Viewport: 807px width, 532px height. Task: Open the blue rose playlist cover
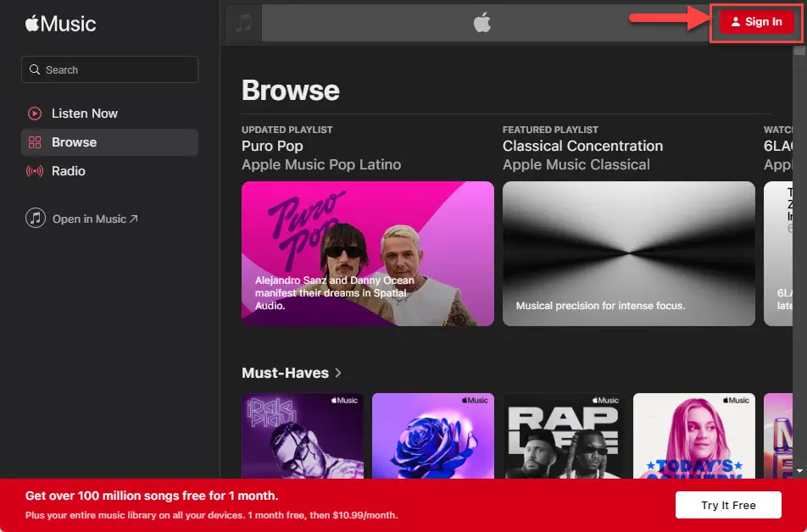pyautogui.click(x=433, y=435)
